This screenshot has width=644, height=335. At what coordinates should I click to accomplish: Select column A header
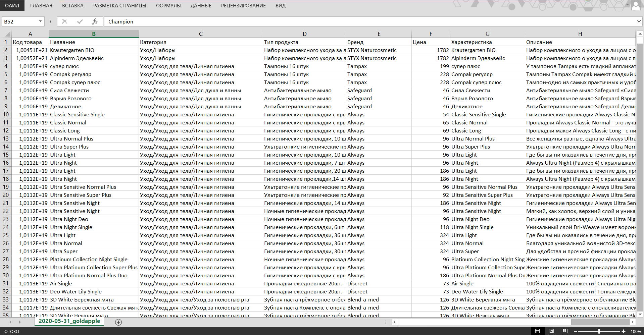click(30, 34)
